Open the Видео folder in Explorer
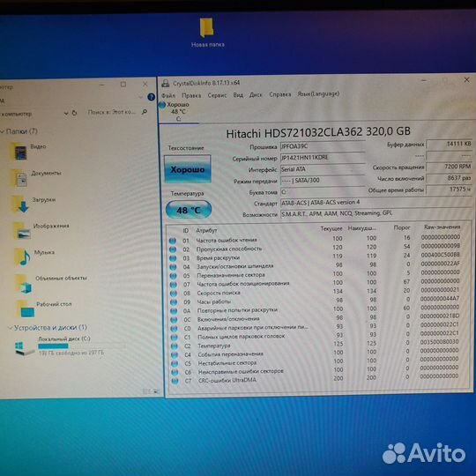 coord(29,151)
